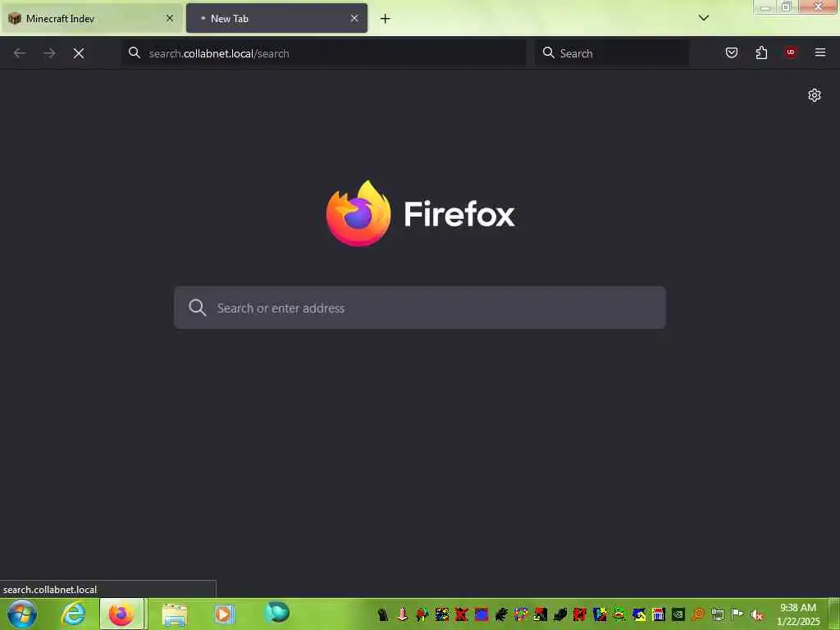Viewport: 840px width, 630px height.
Task: Click the red X tray icon
Action: tap(461, 614)
